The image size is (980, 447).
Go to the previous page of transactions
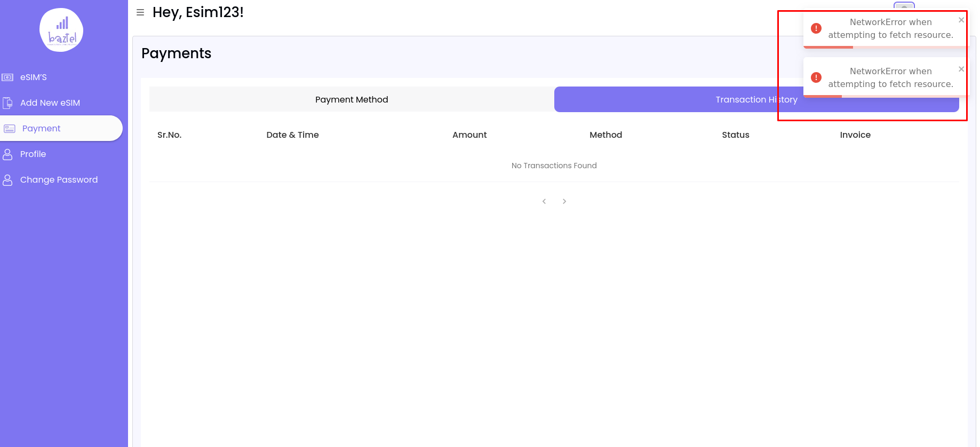click(x=544, y=201)
